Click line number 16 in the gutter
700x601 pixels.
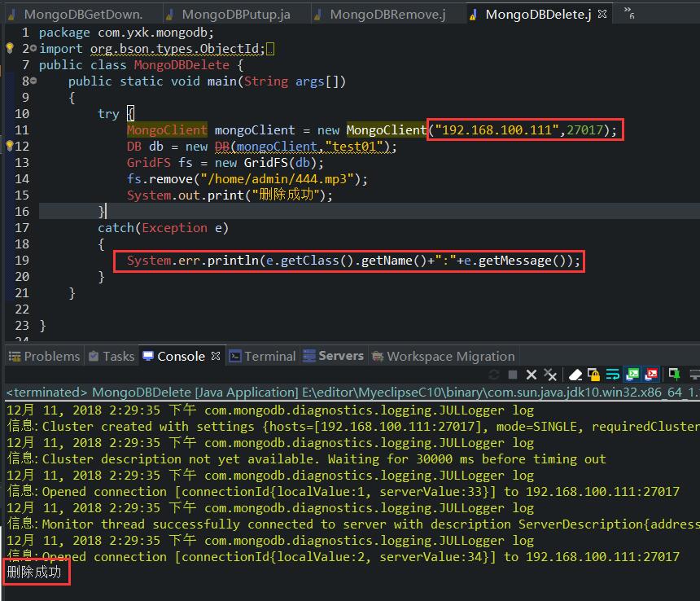(x=22, y=211)
